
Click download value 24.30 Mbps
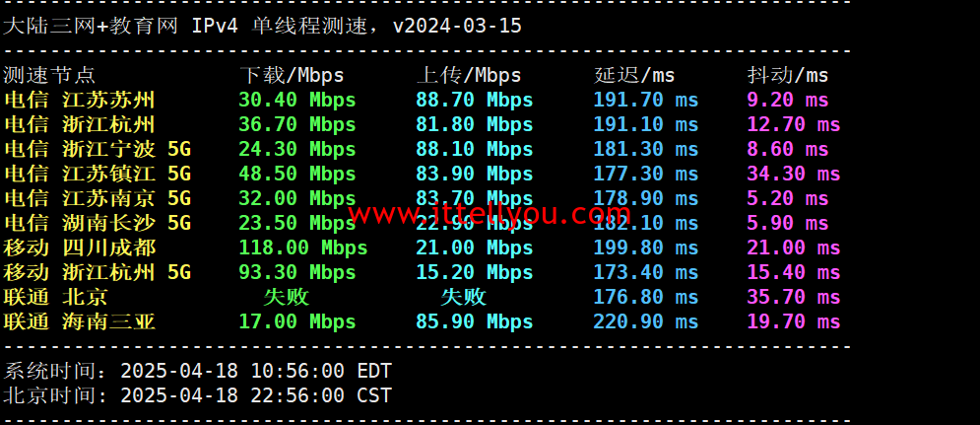[297, 149]
